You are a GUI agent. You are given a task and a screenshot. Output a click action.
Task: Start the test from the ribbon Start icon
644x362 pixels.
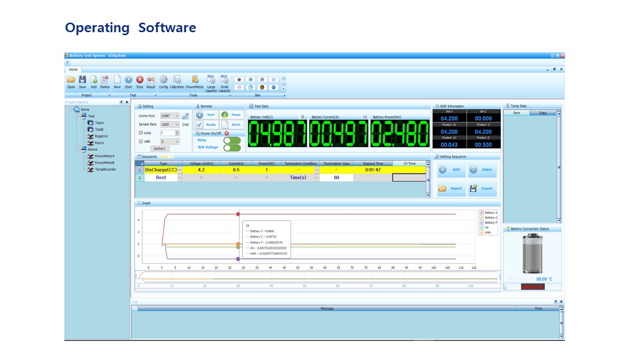128,82
